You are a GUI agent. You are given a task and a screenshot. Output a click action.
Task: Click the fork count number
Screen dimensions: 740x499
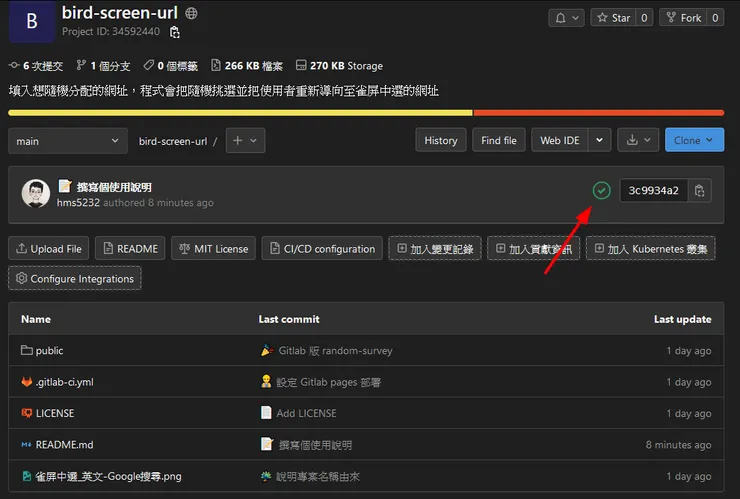pyautogui.click(x=715, y=18)
